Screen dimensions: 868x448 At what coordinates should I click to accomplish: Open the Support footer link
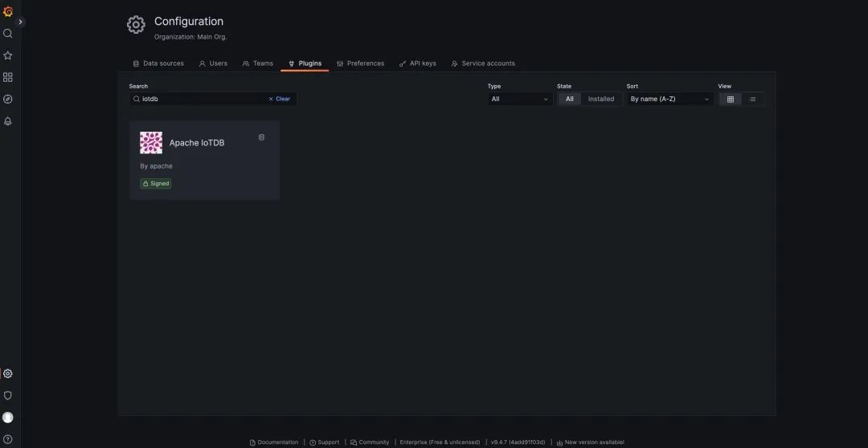[325, 442]
